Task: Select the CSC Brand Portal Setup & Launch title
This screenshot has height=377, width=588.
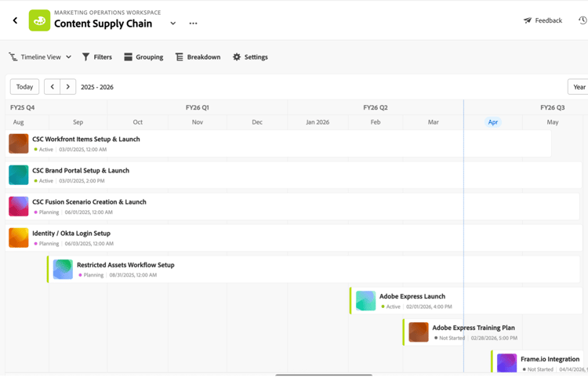Action: (81, 171)
